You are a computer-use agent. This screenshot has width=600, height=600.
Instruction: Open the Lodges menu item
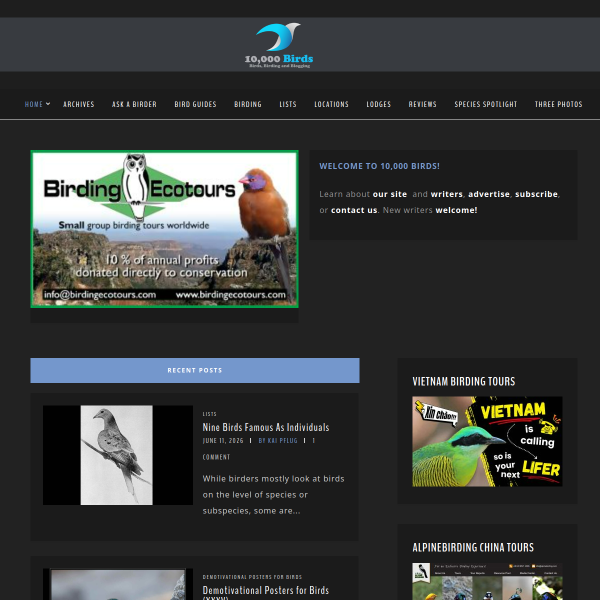378,104
